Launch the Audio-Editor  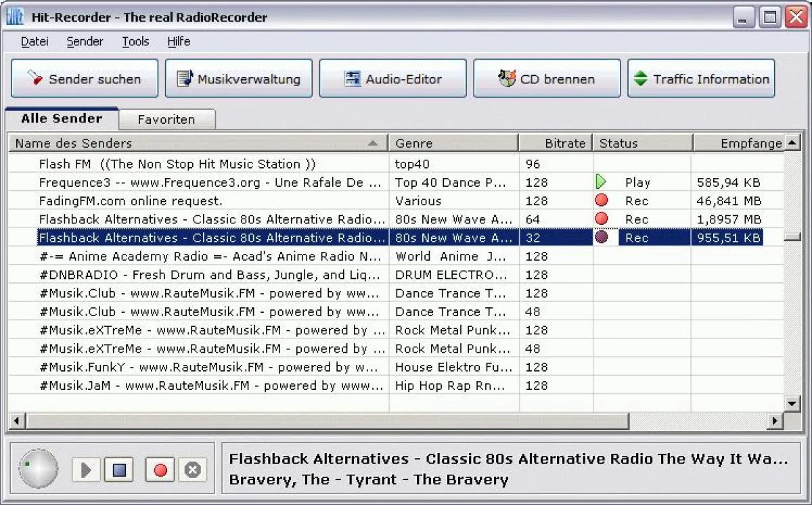click(x=393, y=79)
